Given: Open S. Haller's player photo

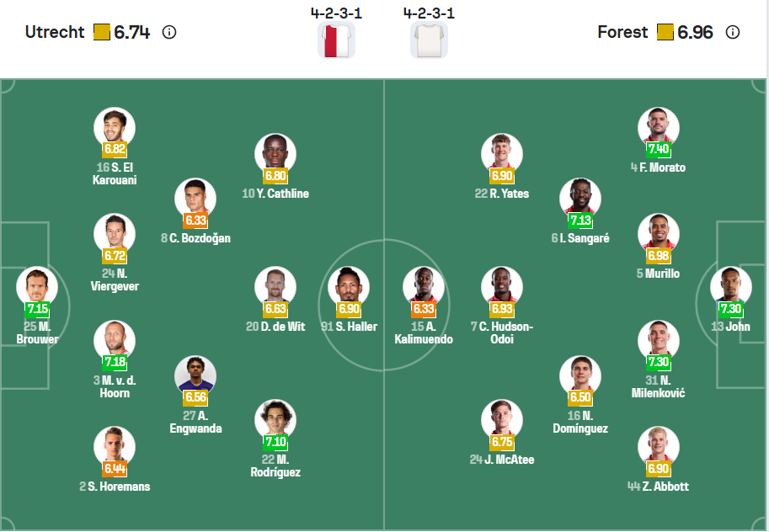Looking at the screenshot, I should (349, 285).
